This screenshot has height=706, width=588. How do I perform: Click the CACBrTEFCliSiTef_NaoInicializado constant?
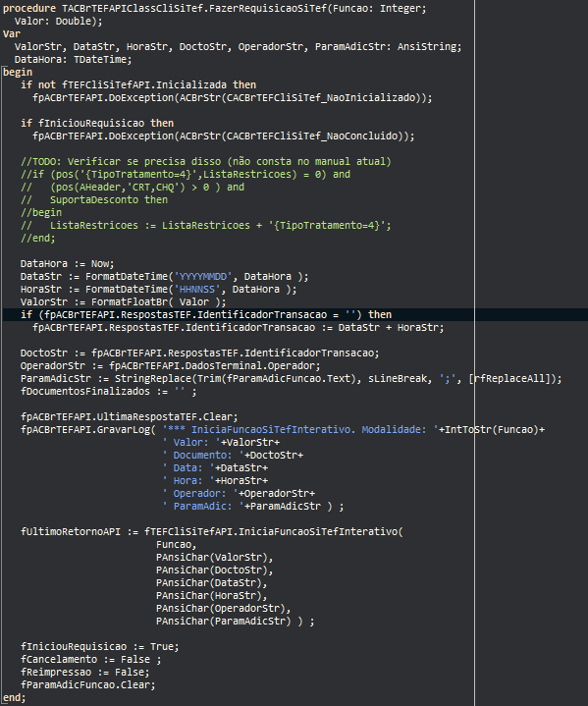[321, 97]
